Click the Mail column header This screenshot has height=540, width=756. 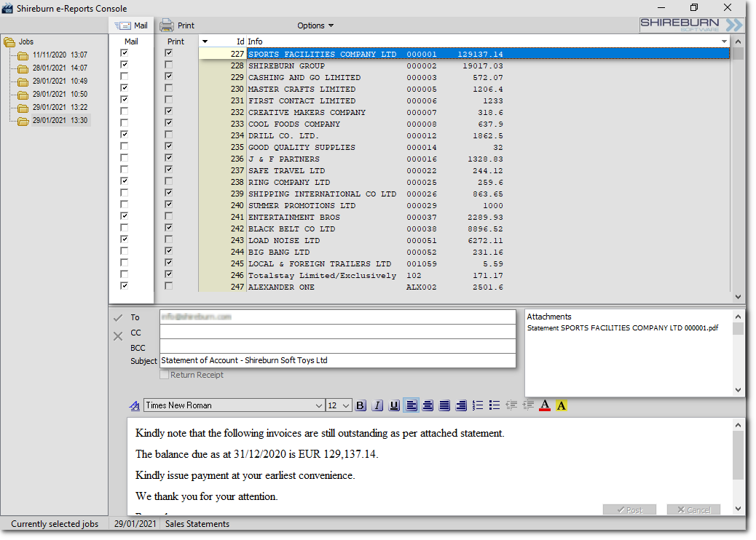[131, 41]
